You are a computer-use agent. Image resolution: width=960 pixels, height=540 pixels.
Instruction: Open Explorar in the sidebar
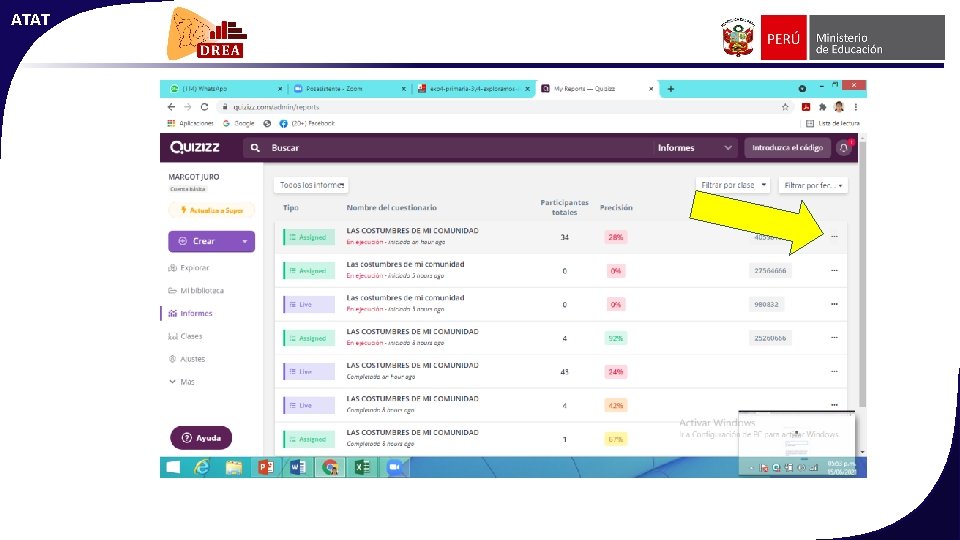tap(189, 268)
